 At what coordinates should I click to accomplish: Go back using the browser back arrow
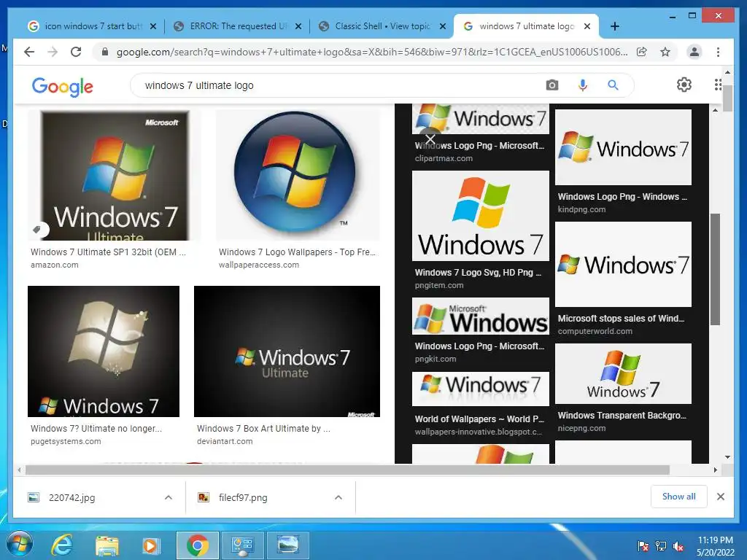[29, 52]
